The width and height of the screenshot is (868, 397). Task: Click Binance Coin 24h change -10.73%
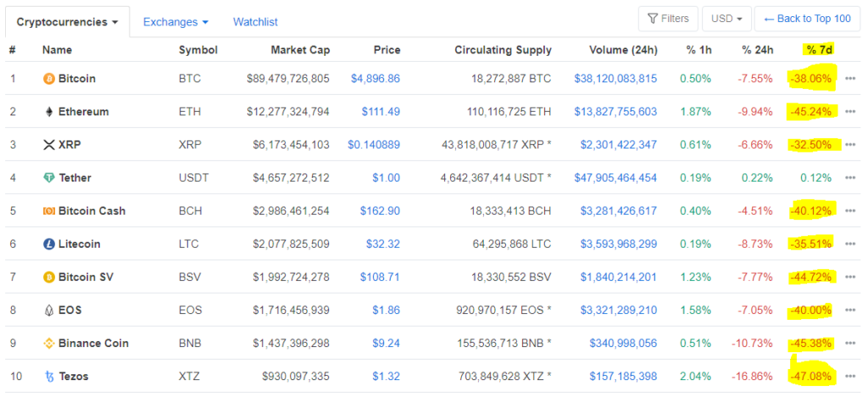[x=751, y=344]
